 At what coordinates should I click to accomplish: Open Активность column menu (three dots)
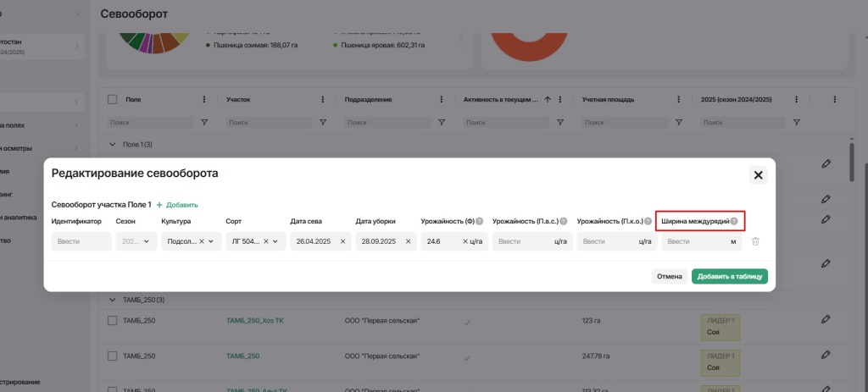coord(560,100)
